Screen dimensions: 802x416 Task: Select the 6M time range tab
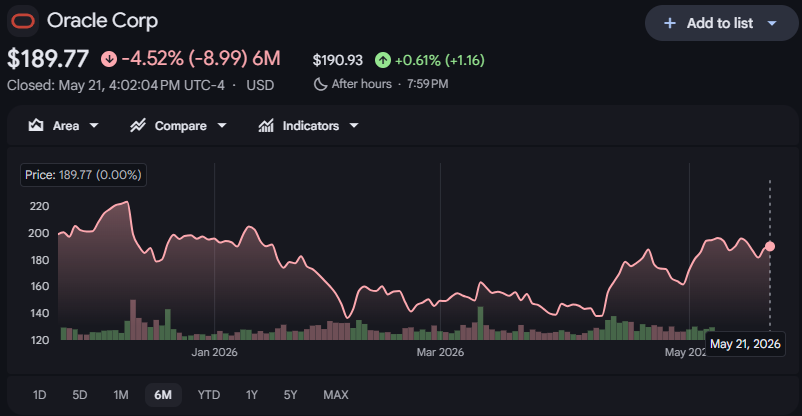point(163,395)
